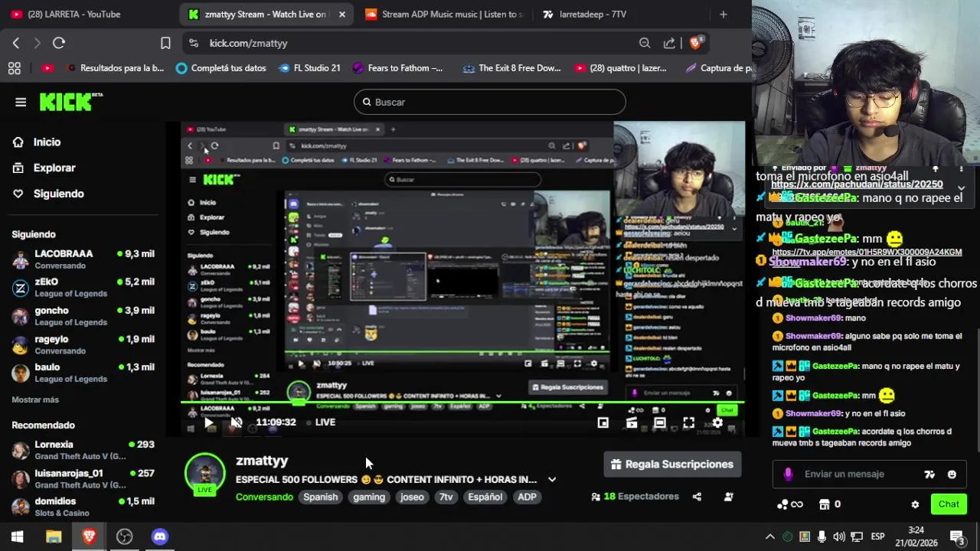Toggle play on the live stream
Image resolution: width=980 pixels, height=551 pixels.
[x=208, y=422]
